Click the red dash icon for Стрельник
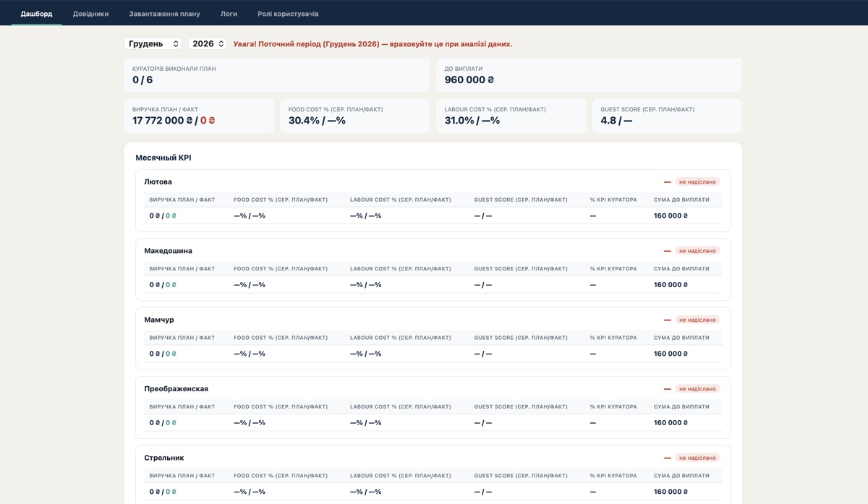This screenshot has height=504, width=868. pyautogui.click(x=668, y=458)
